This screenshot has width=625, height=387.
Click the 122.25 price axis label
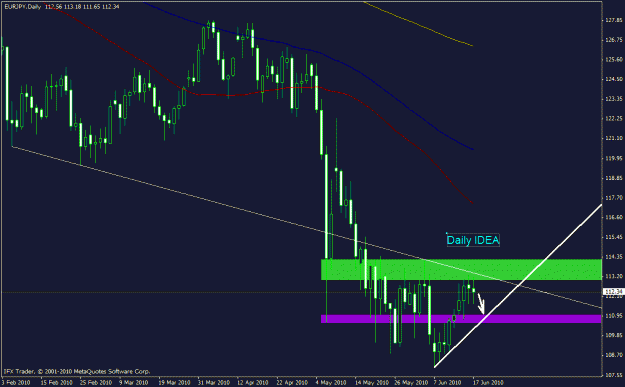point(614,118)
